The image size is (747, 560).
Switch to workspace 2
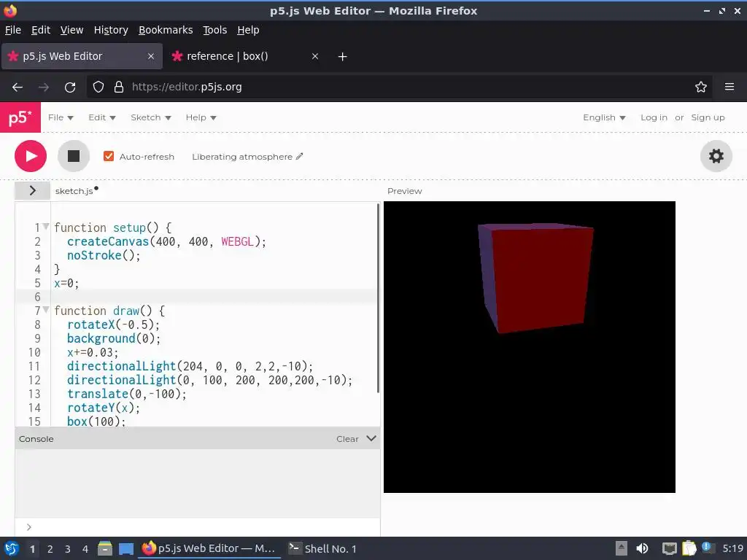click(x=50, y=549)
